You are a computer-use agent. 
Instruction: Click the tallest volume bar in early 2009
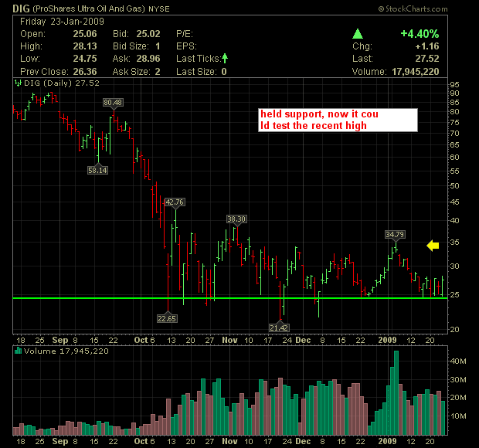coord(396,393)
